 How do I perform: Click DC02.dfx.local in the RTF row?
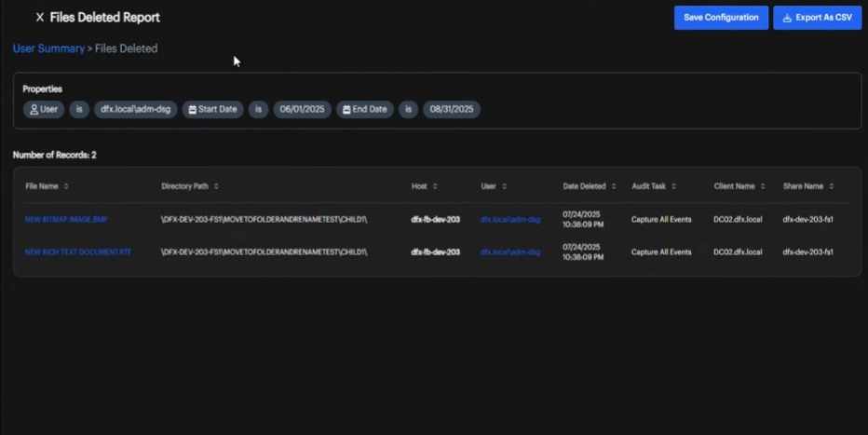point(738,252)
